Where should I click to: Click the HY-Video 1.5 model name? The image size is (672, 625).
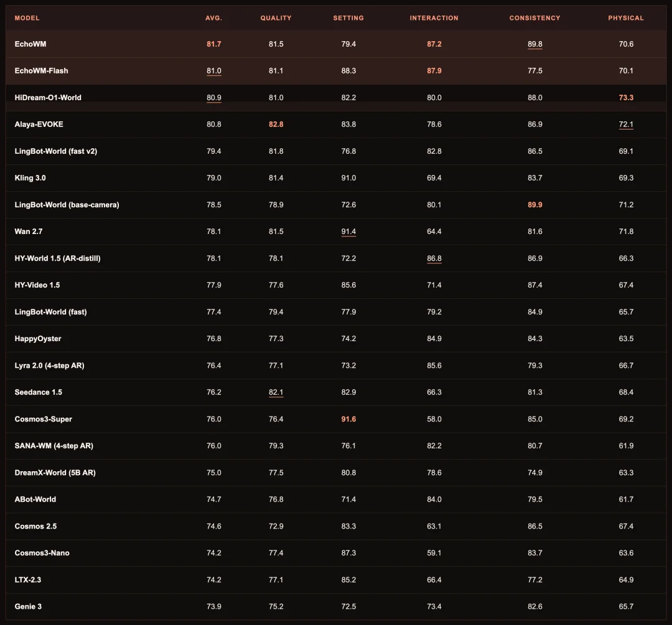tap(37, 285)
